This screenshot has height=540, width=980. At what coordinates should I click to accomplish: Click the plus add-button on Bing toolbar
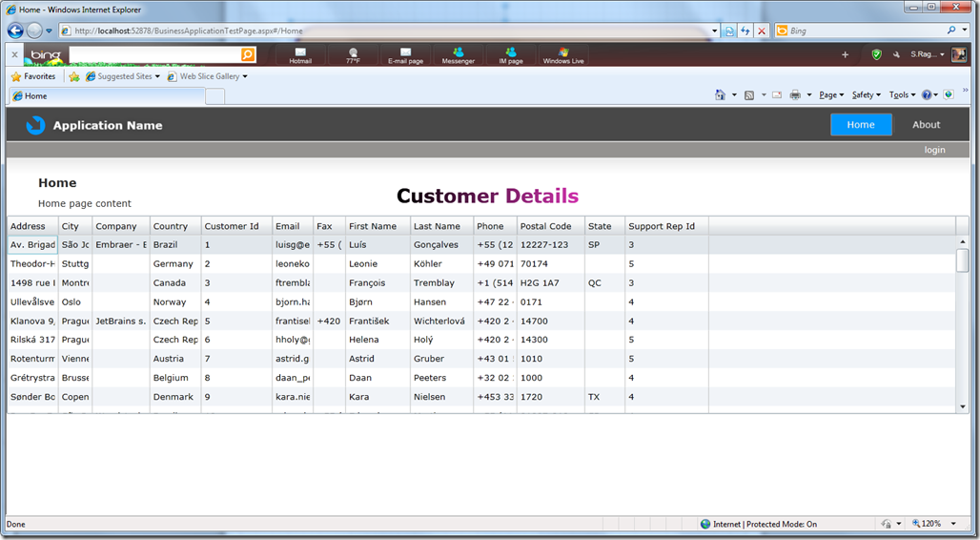click(845, 55)
